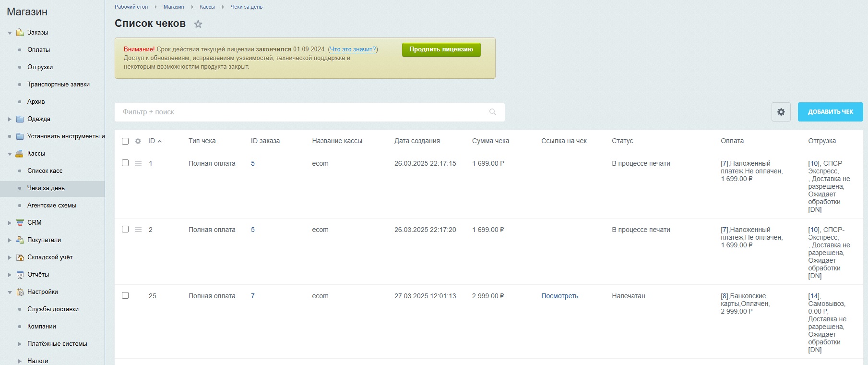Click the Заказы folder icon in sidebar
Screen dimensions: 868x365
point(20,33)
